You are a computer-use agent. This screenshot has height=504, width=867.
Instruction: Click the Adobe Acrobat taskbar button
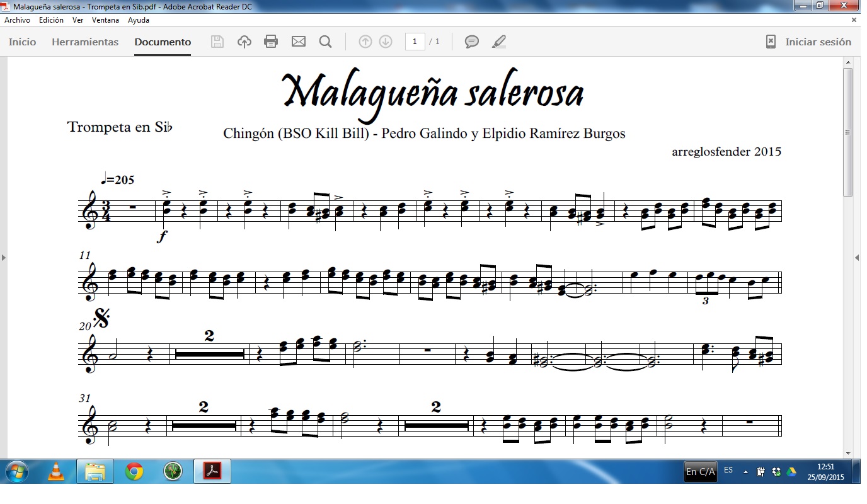point(213,471)
